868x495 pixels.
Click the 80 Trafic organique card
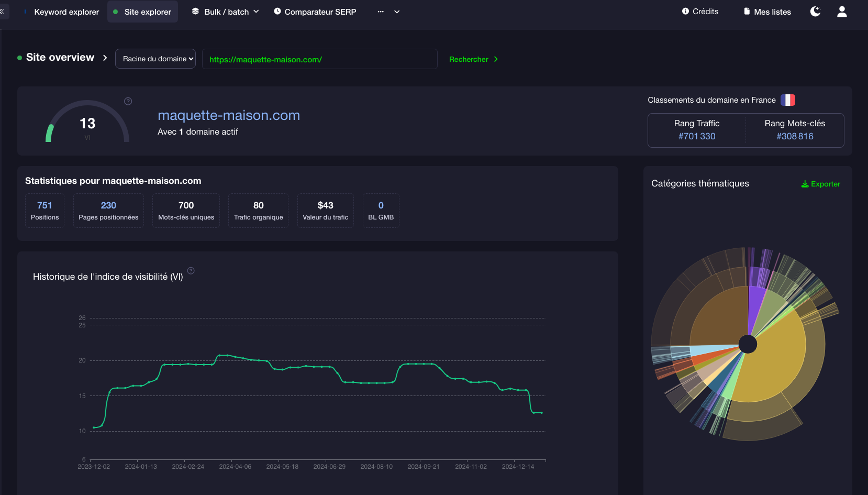click(x=259, y=211)
